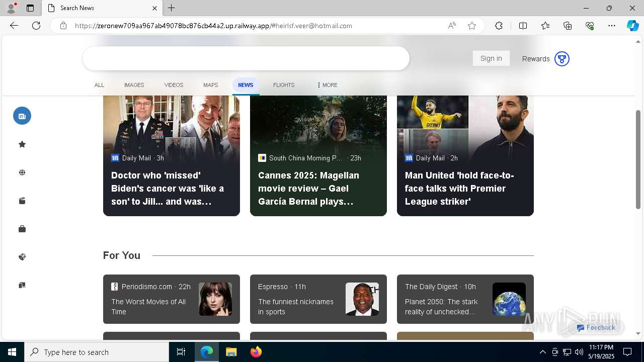Switch to the FLIGHTS search tab
644x362 pixels.
point(284,85)
